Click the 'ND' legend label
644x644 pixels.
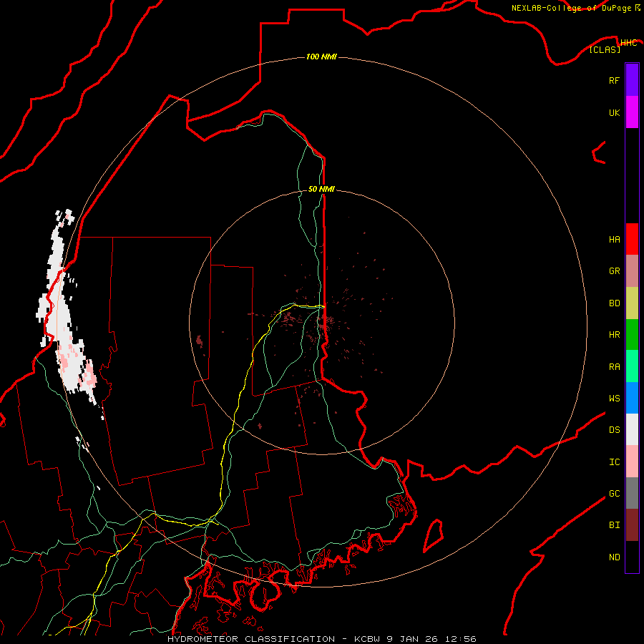click(614, 557)
